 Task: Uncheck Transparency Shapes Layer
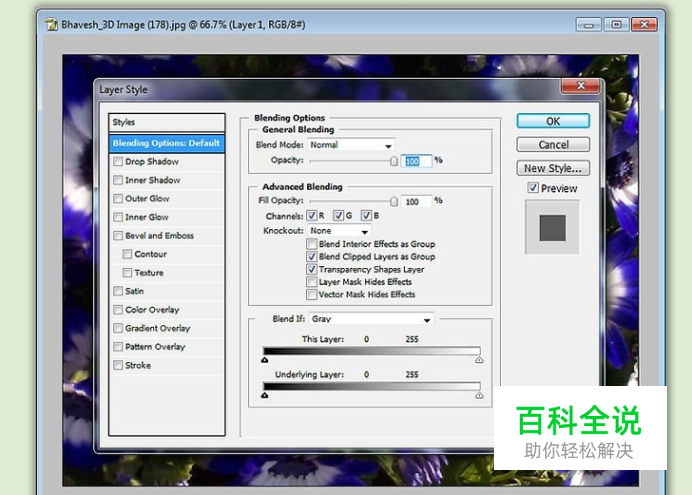click(x=312, y=269)
